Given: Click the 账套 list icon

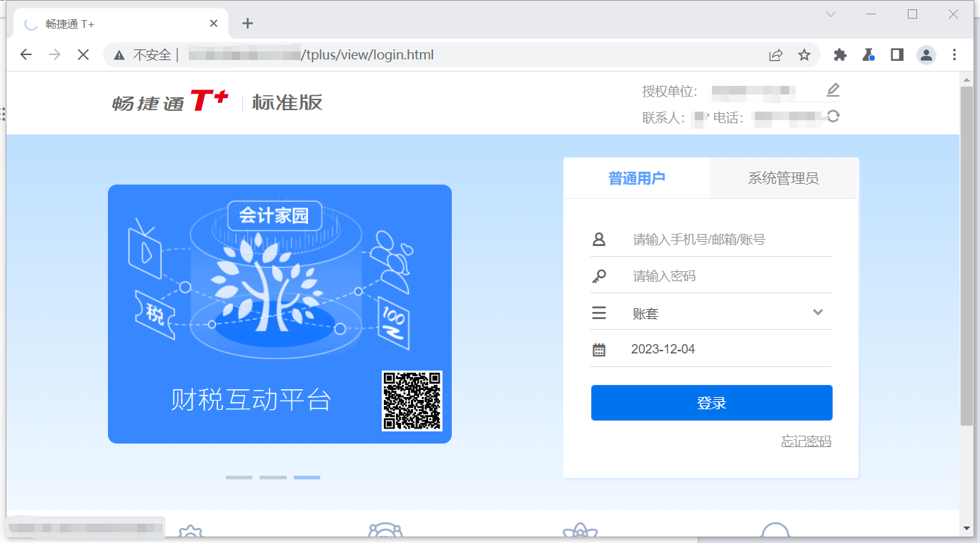Looking at the screenshot, I should coord(599,313).
